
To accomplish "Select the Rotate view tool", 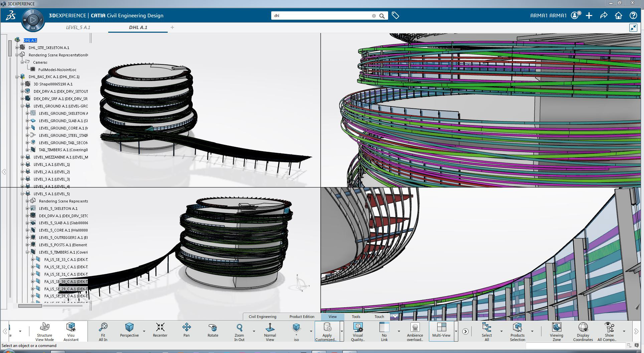I will coord(213,331).
